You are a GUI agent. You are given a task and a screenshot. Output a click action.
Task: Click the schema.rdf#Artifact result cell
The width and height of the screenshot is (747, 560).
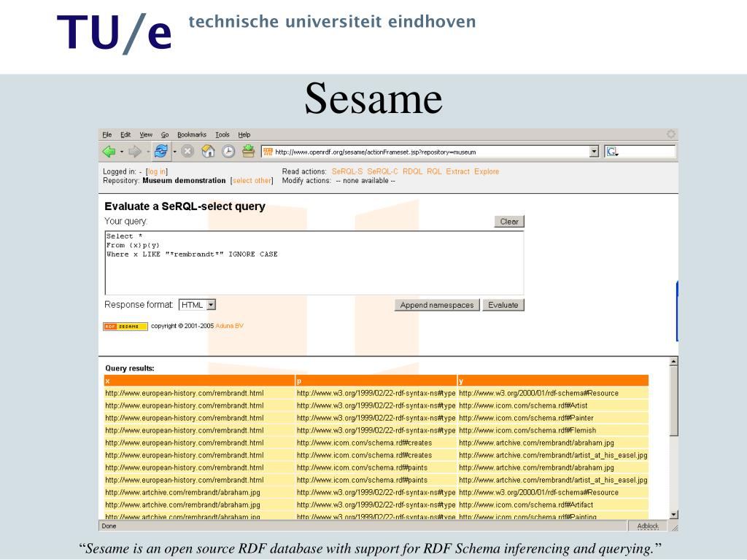pyautogui.click(x=553, y=505)
